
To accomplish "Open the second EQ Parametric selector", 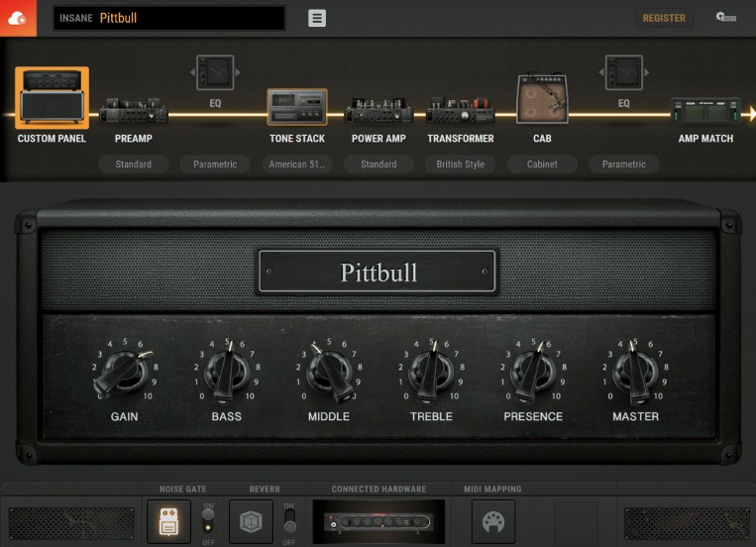I will [x=624, y=164].
